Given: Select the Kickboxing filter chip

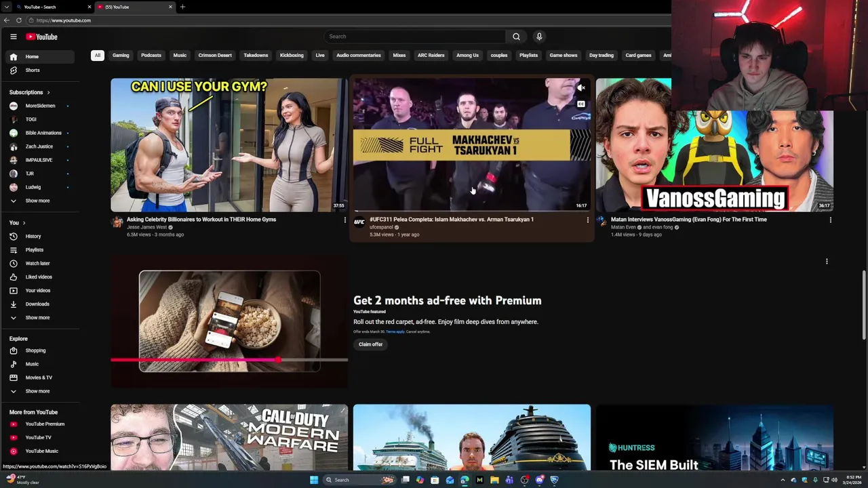Looking at the screenshot, I should (x=292, y=56).
